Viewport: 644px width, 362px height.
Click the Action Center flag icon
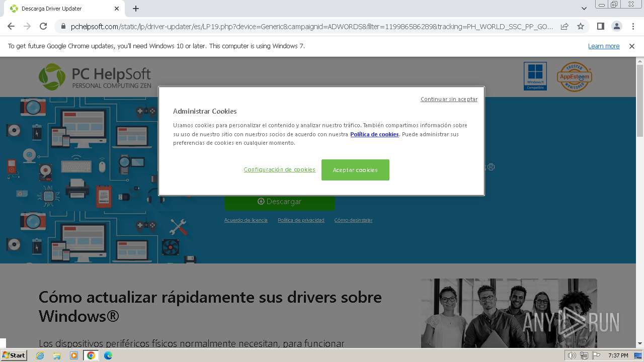coord(596,355)
